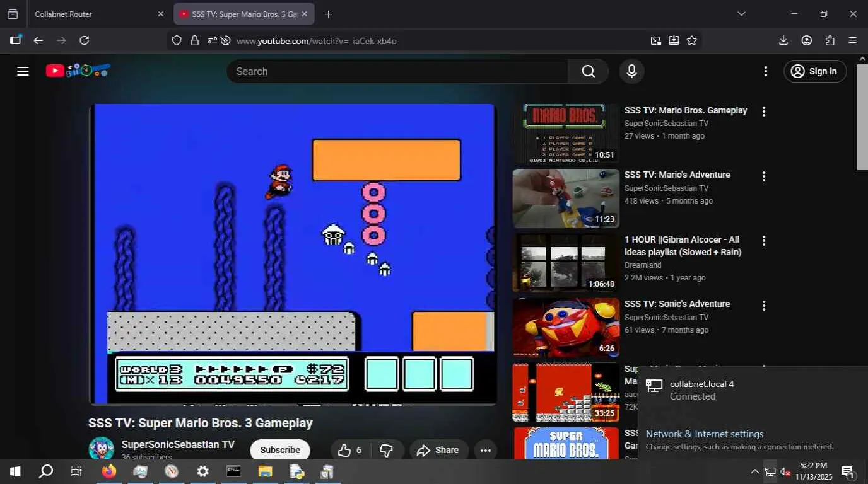
Task: Open more actions menu beside Share
Action: 485,450
